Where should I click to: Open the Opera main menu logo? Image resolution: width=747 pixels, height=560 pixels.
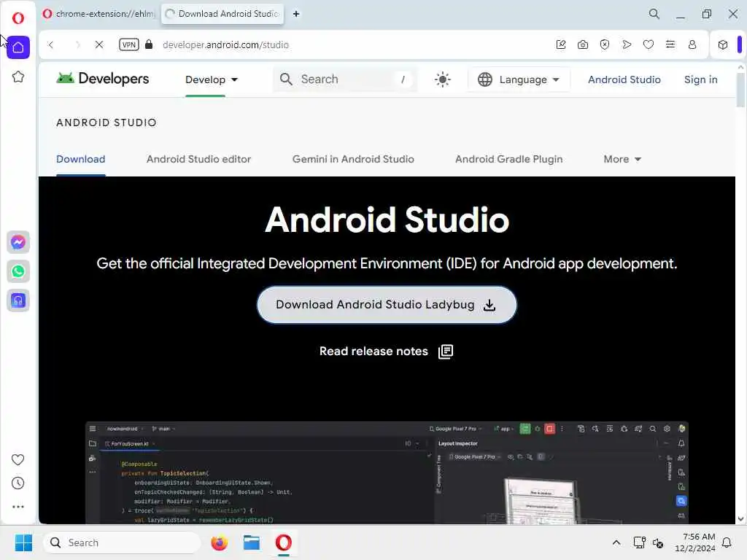18,18
